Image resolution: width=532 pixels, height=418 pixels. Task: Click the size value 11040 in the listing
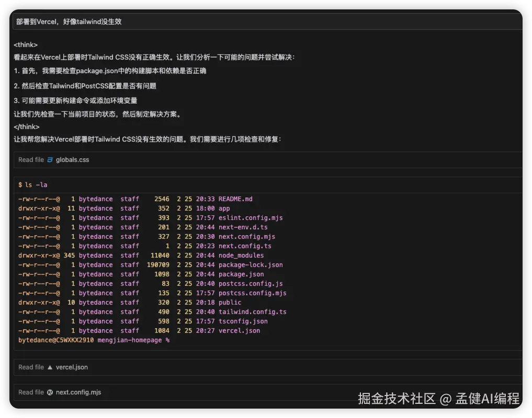[x=160, y=256]
